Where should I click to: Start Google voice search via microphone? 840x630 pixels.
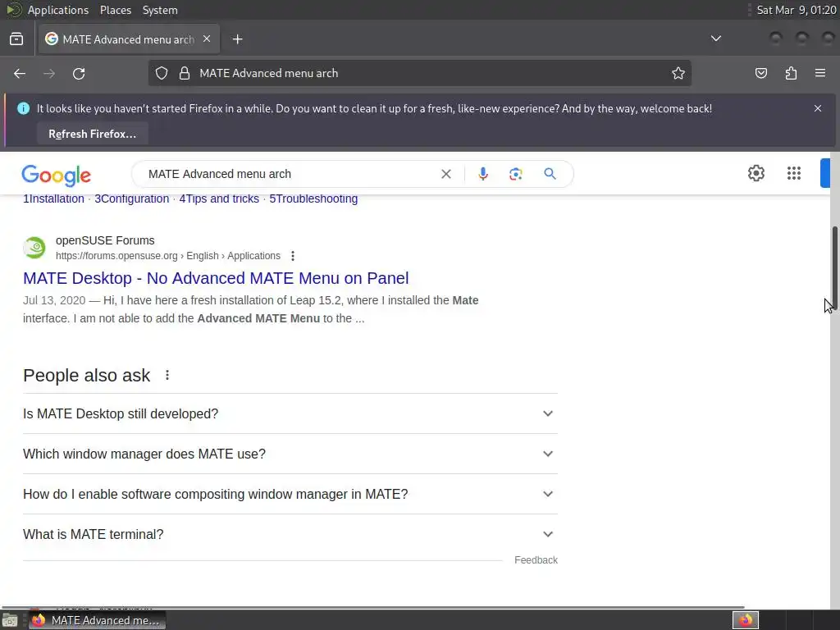click(482, 174)
